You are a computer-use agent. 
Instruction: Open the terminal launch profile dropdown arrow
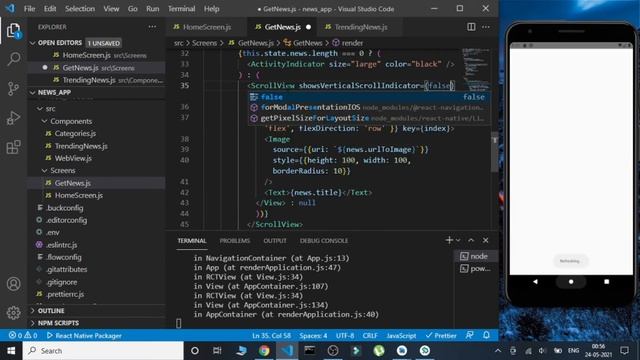point(458,240)
